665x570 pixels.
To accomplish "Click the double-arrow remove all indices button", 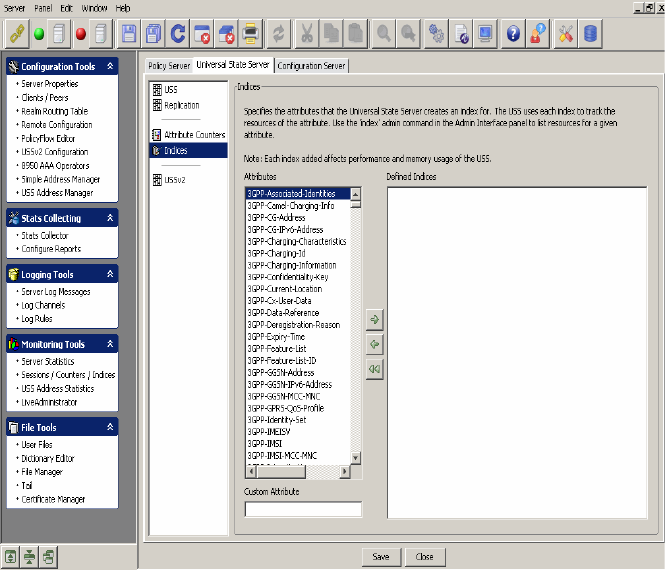I will (375, 368).
